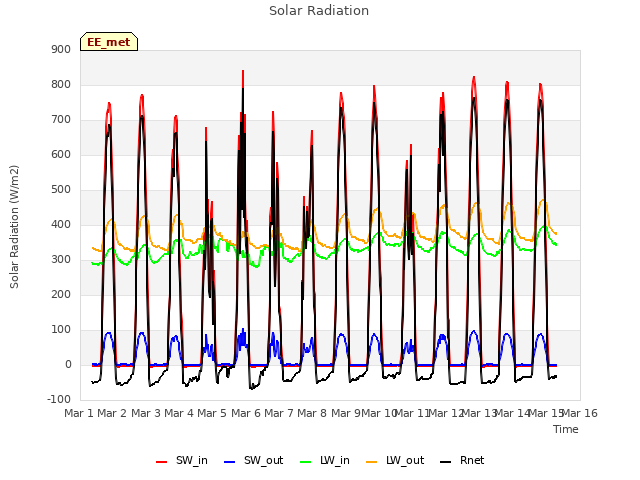This screenshot has width=640, height=480.
Task: Click the Mar 1 x-axis tick label
Action: 79,413
